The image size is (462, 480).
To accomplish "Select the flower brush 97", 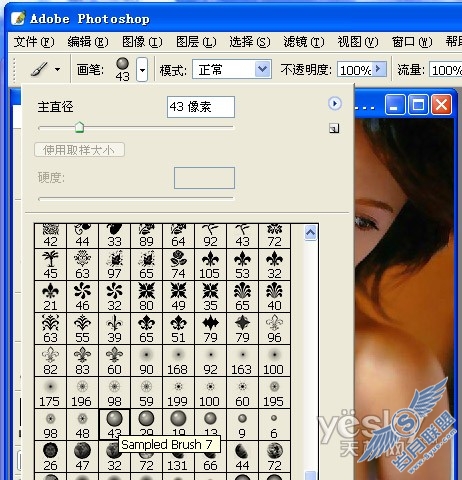I will click(x=114, y=265).
